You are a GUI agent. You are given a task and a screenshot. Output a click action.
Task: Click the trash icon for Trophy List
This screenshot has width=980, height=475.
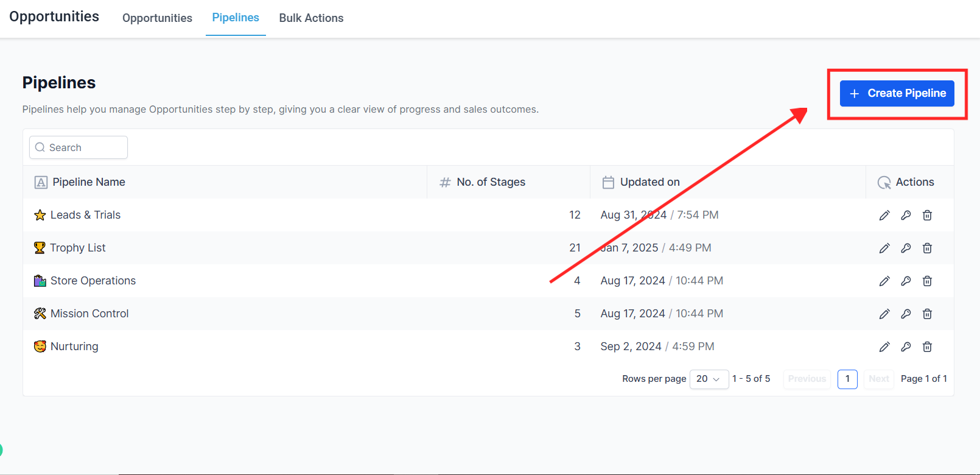tap(927, 248)
